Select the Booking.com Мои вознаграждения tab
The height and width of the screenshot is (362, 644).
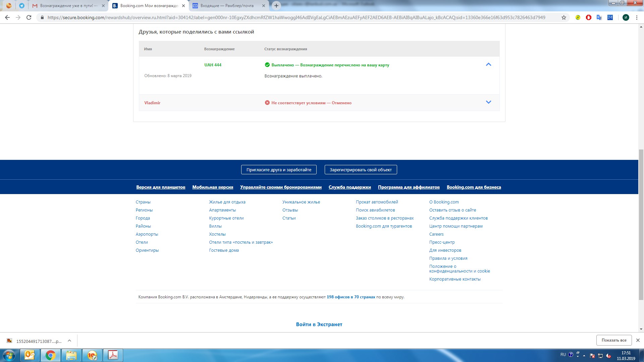click(x=149, y=6)
